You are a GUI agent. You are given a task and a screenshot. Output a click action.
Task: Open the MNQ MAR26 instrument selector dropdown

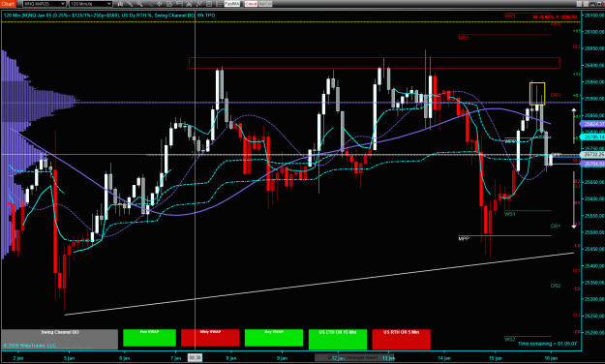[44, 4]
